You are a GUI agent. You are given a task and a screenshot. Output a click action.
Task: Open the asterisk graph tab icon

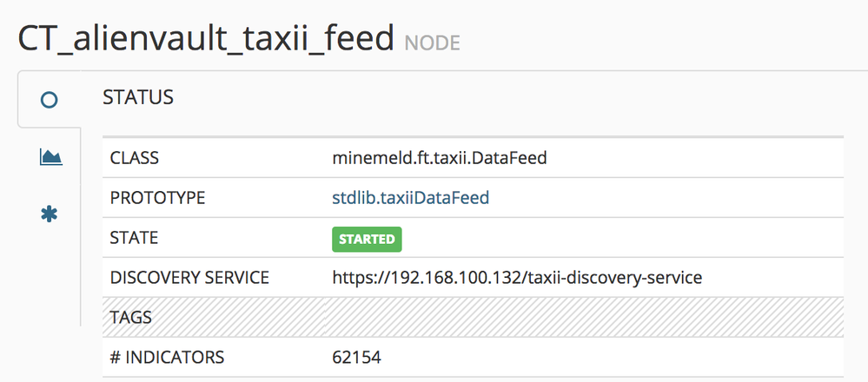[x=50, y=214]
